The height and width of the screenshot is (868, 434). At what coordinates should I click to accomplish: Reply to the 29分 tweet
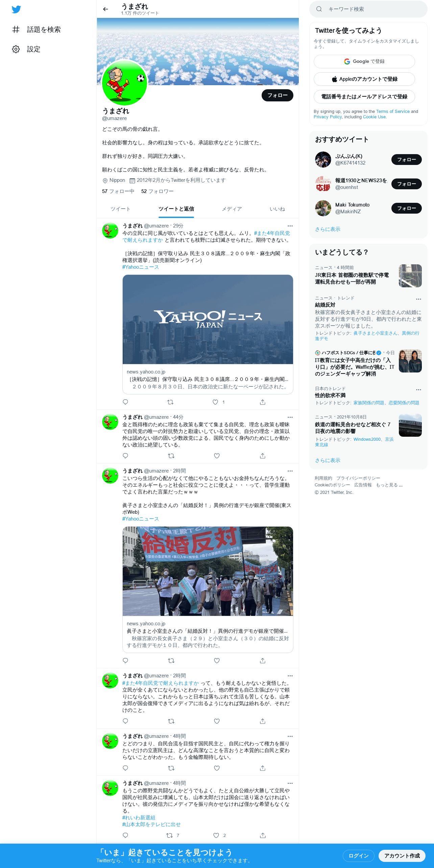125,402
